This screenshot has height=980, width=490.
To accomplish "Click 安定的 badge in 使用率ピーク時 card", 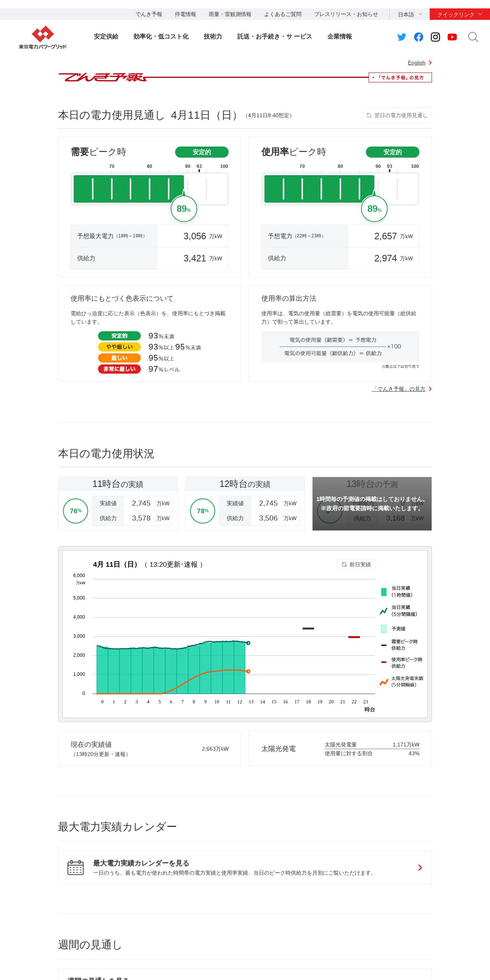I will (393, 152).
